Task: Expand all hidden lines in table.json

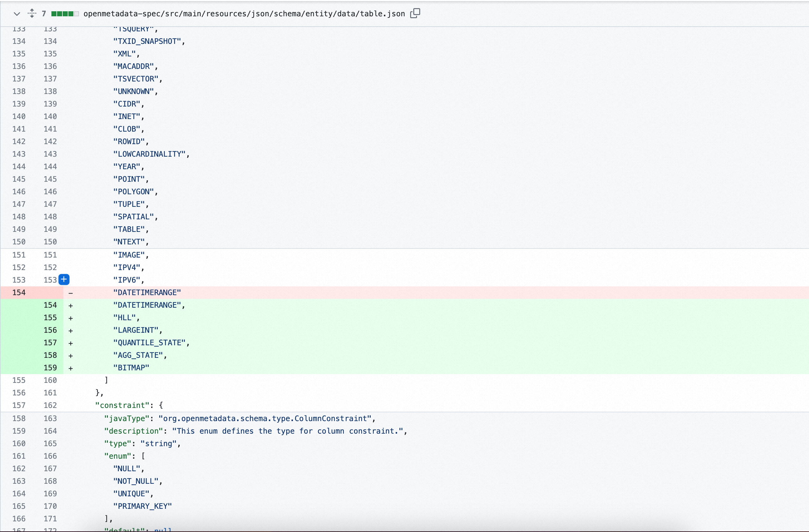Action: point(32,13)
